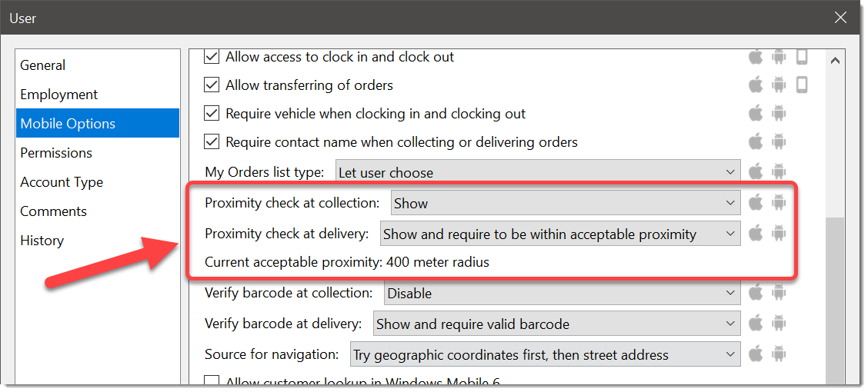Screen dimensions: 868x392
Task: Open Verify barcode at delivery dropdown
Action: (557, 324)
